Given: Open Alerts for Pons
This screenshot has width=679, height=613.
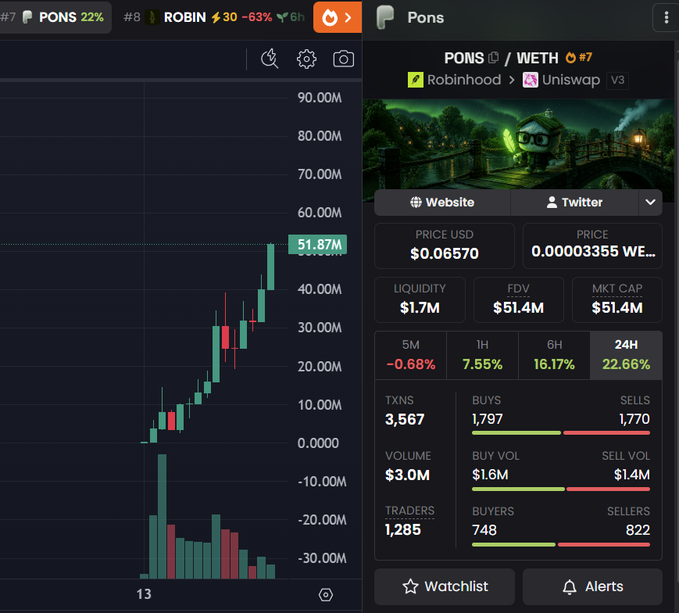Looking at the screenshot, I should pos(592,587).
